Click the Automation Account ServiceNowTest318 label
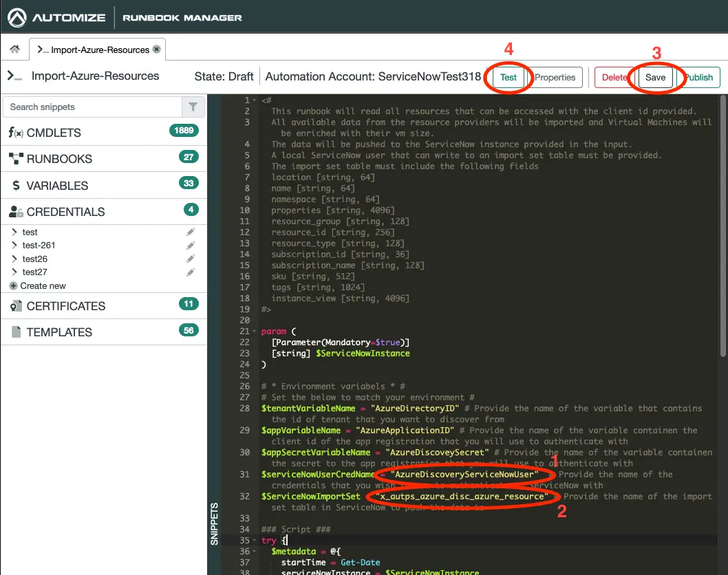Image resolution: width=728 pixels, height=575 pixels. point(373,76)
